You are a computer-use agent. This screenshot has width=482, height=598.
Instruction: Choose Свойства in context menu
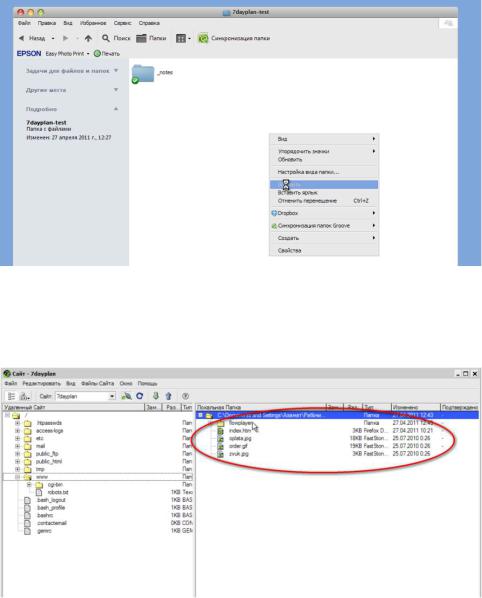coord(324,251)
